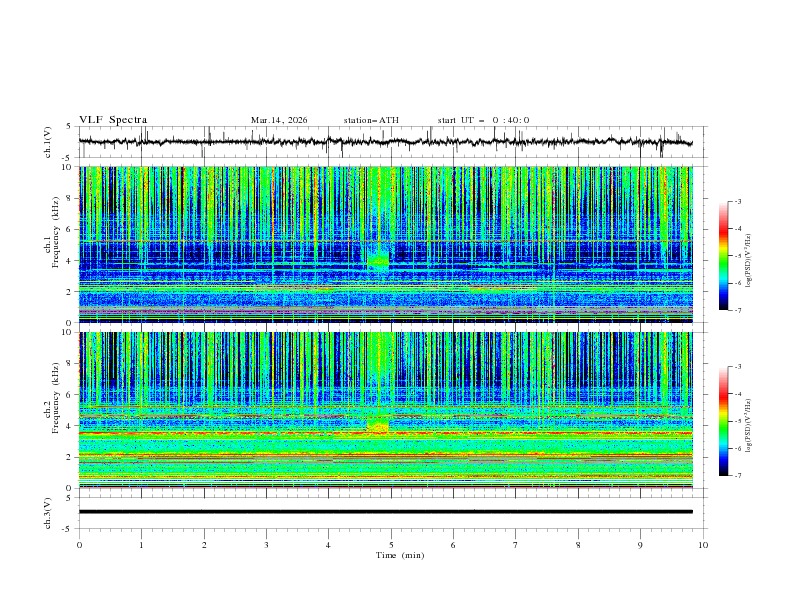
Task: Click the Time (min) axis label
Action: click(x=400, y=555)
